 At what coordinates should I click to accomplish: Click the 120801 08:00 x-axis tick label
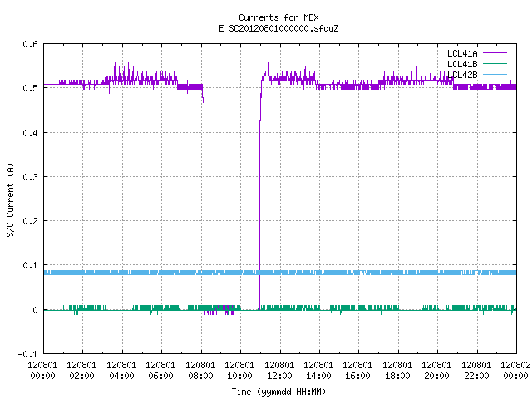200,370
